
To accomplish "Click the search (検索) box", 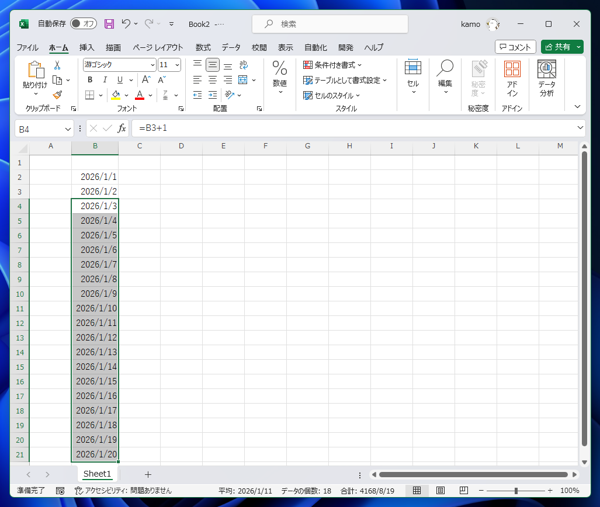I will point(330,24).
